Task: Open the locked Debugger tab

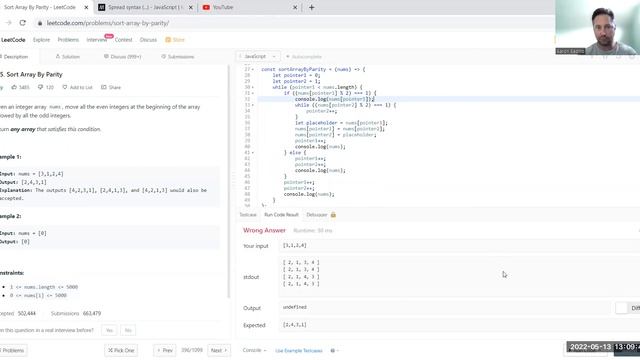Action: [x=317, y=215]
